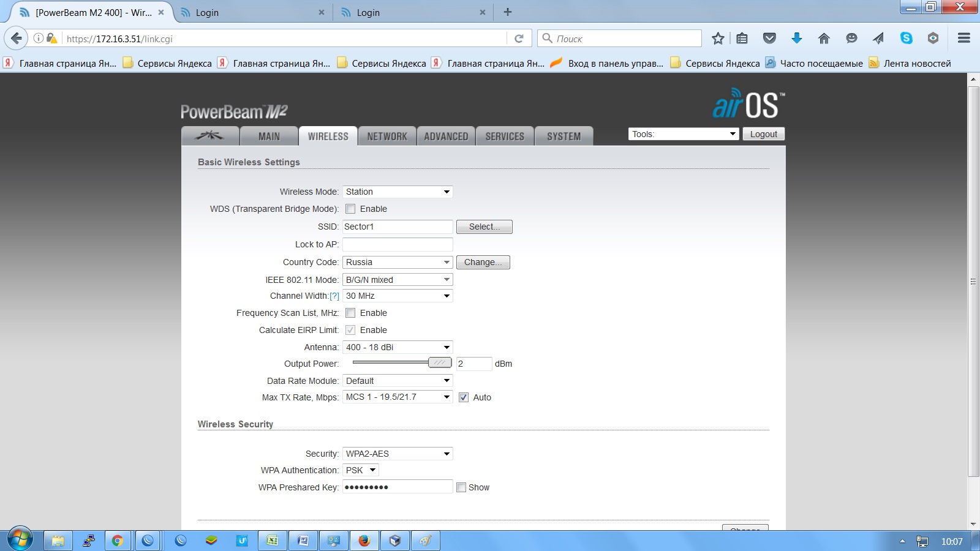Viewport: 980px width, 551px height.
Task: Open the Channel Width dropdown showing 30 MHz
Action: (x=398, y=296)
